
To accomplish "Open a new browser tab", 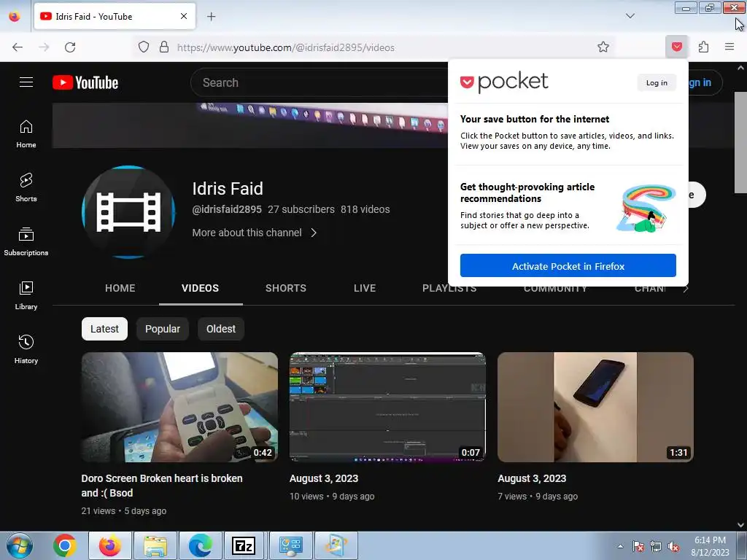I will click(211, 17).
